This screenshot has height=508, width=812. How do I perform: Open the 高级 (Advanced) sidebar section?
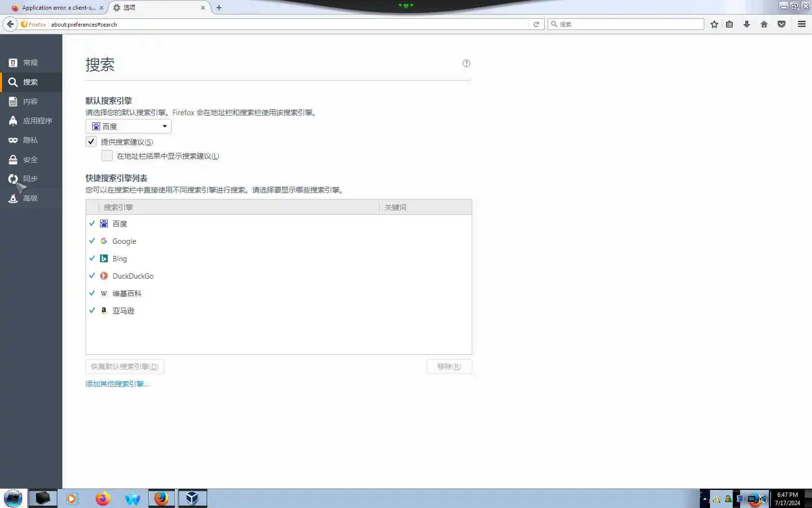[x=31, y=198]
